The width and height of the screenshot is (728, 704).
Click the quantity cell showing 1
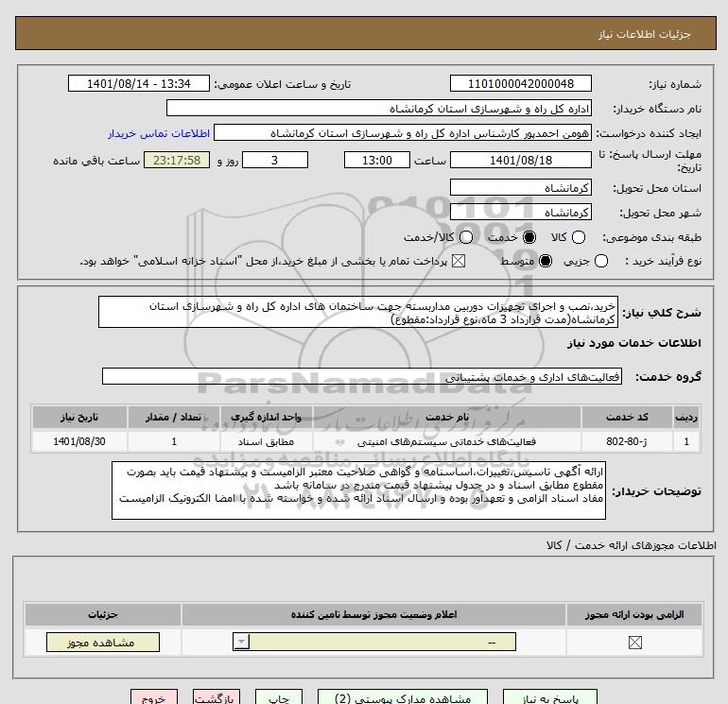click(x=174, y=441)
